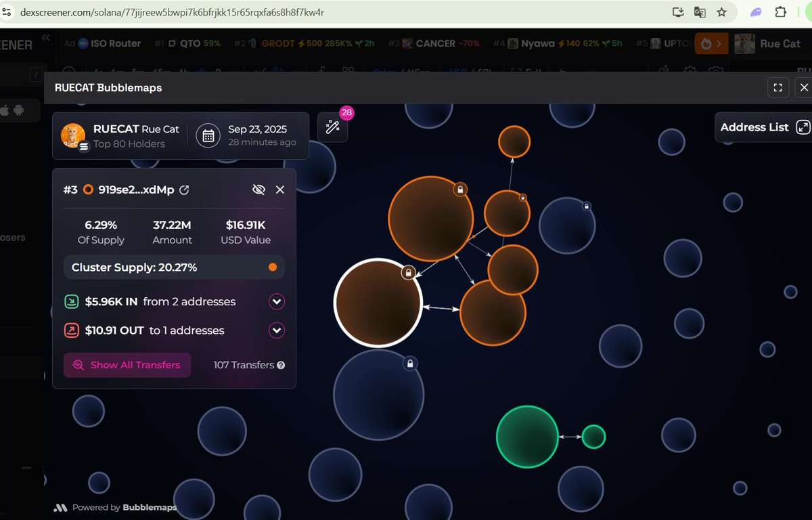This screenshot has height=520, width=812.
Task: Select the topmost small orange bubble
Action: click(x=514, y=142)
